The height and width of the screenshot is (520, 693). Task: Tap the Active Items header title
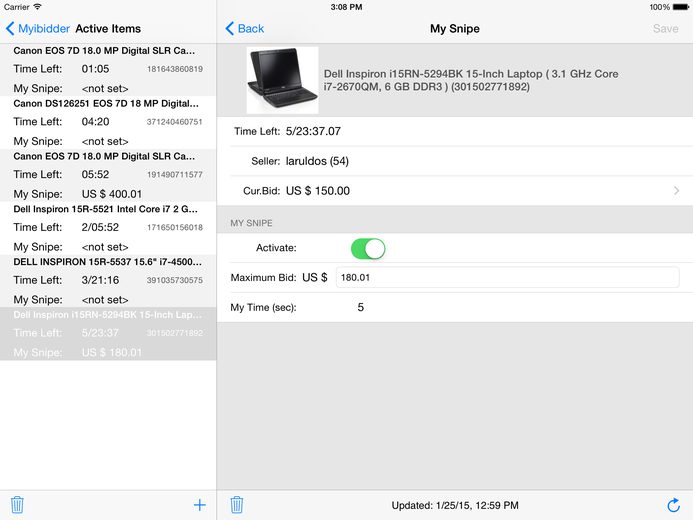[x=108, y=29]
